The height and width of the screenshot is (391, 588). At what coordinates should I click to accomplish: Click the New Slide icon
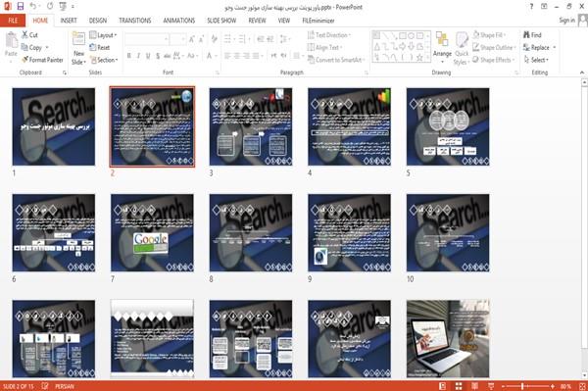78,39
